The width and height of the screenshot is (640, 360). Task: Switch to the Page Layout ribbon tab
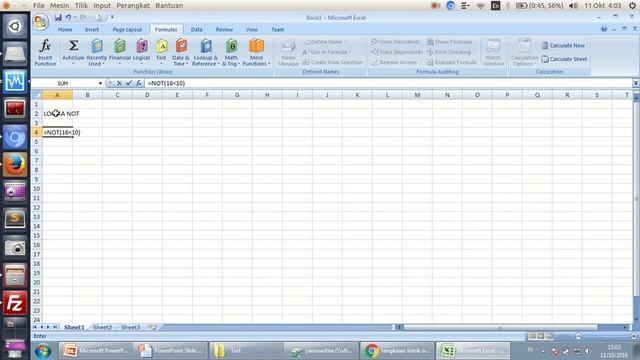[x=127, y=29]
